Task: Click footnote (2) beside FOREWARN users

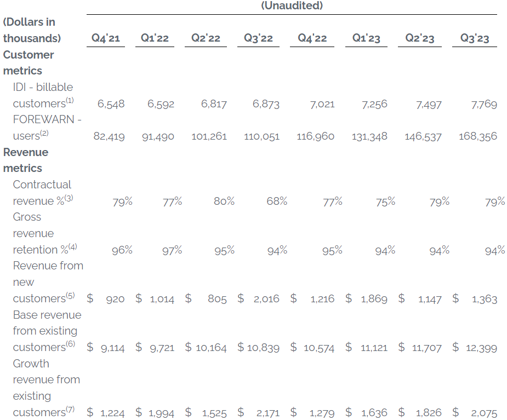Action: (x=44, y=133)
